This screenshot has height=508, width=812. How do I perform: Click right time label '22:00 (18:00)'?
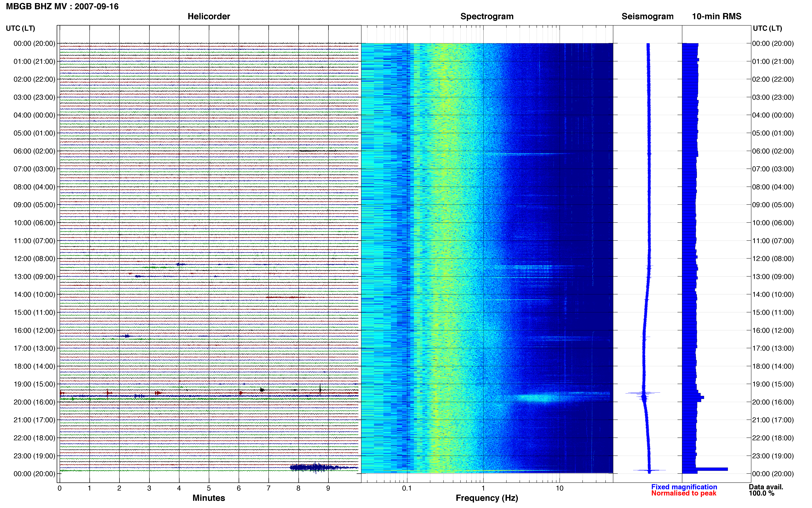tap(773, 438)
